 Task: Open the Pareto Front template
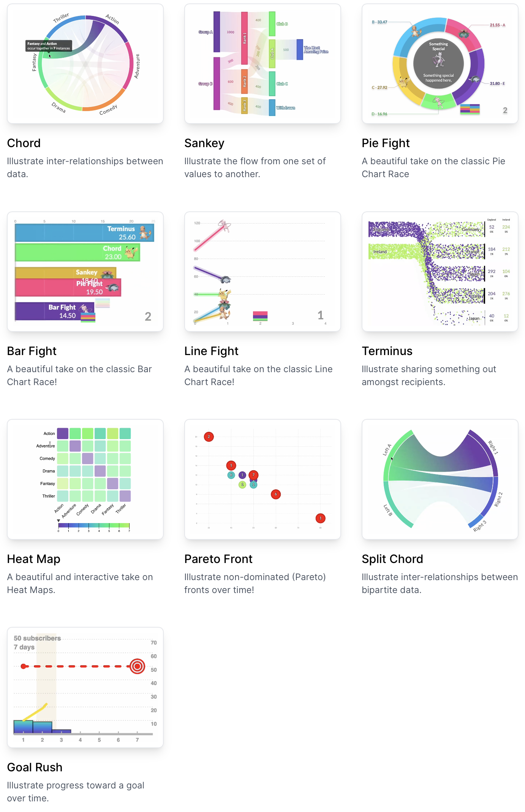[x=262, y=478]
